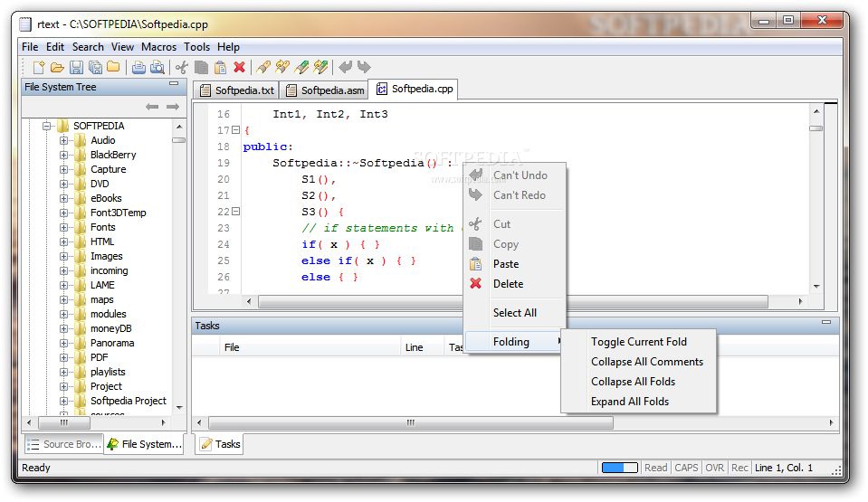Viewport: 868px width, 502px height.
Task: Click the single floppy save icon
Action: 76,68
